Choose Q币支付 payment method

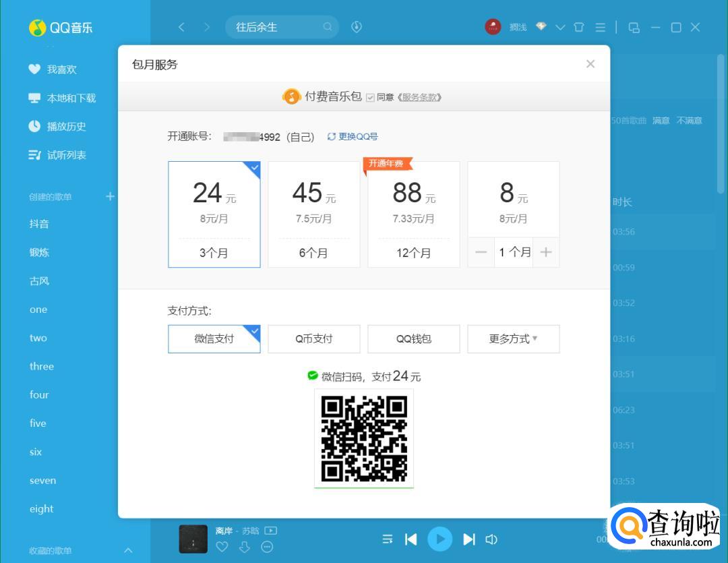314,339
